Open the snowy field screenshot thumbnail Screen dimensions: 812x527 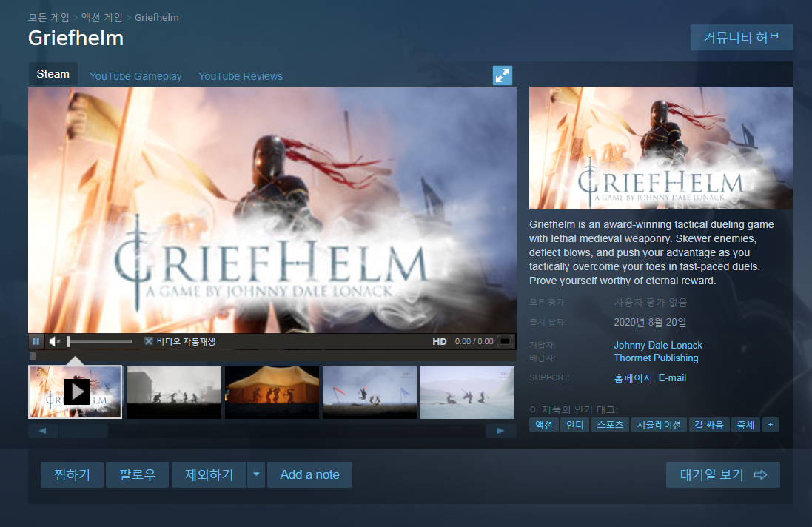(467, 392)
